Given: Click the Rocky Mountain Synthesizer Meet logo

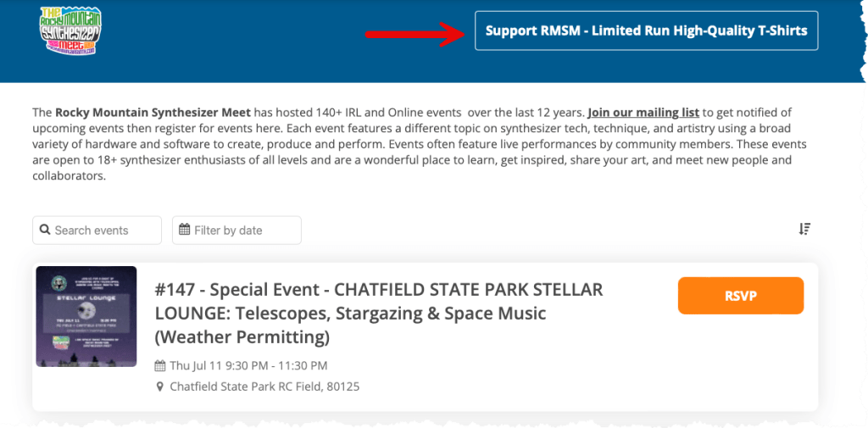Looking at the screenshot, I should coord(70,31).
